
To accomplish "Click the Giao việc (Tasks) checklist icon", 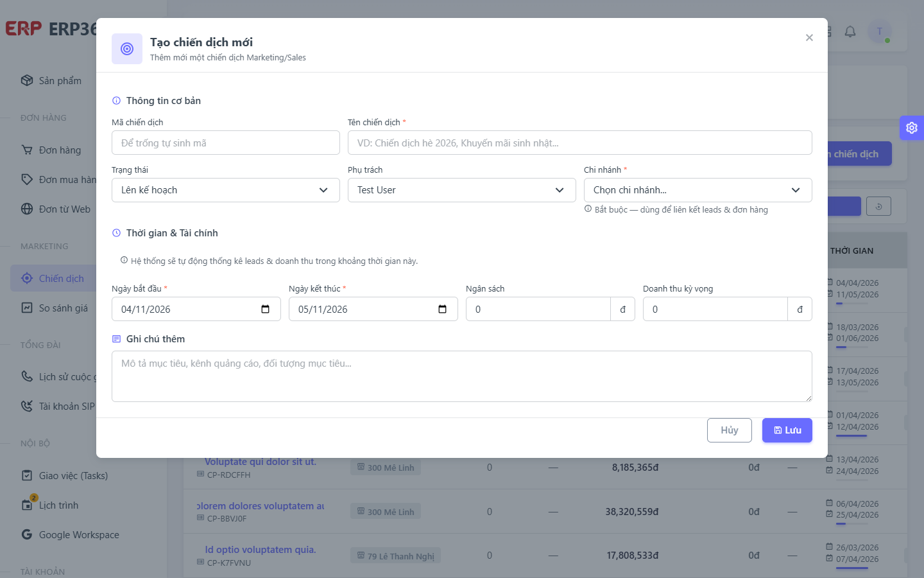I will tap(27, 475).
